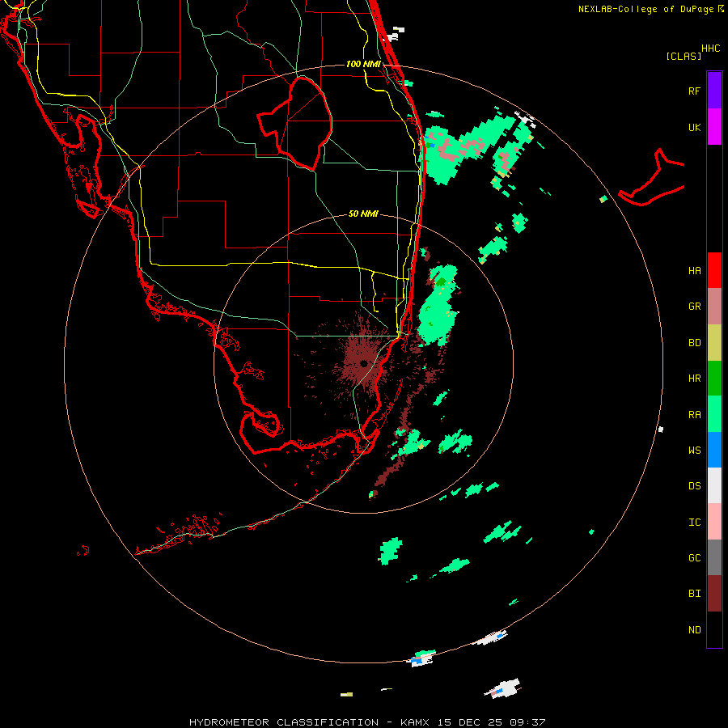Click the 100 NMI range ring label
The width and height of the screenshot is (728, 728).
[x=363, y=64]
